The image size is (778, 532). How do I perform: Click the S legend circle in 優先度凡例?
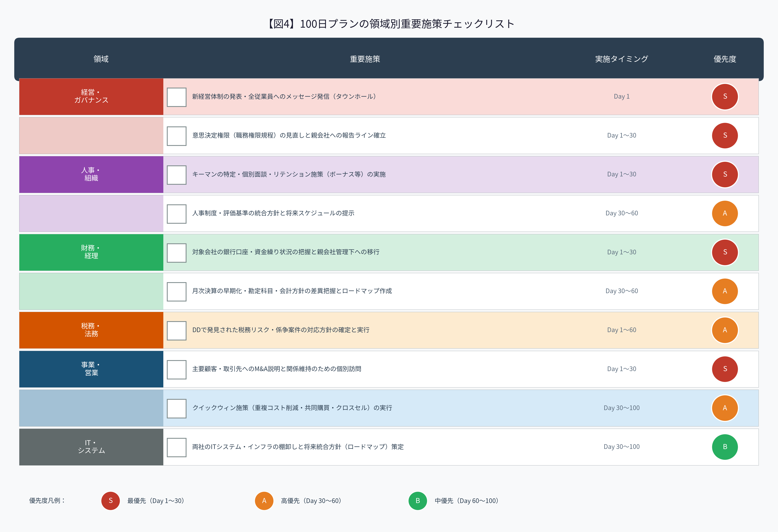pos(110,501)
